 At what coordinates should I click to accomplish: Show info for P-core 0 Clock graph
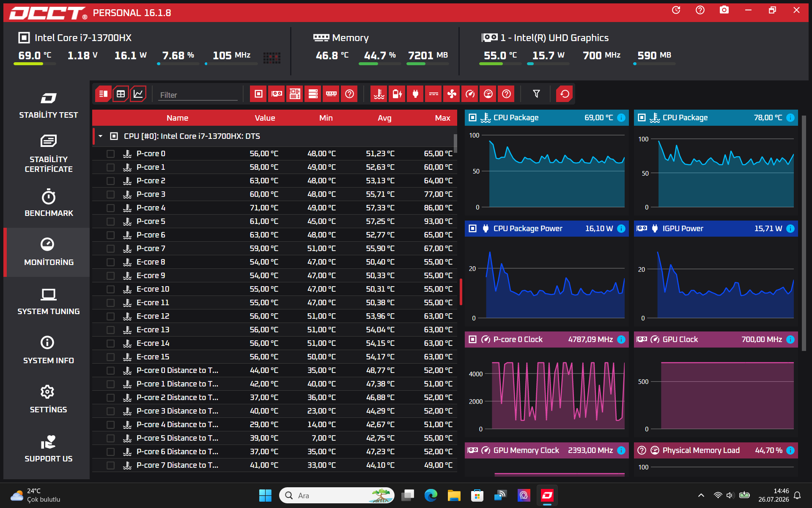pos(621,340)
